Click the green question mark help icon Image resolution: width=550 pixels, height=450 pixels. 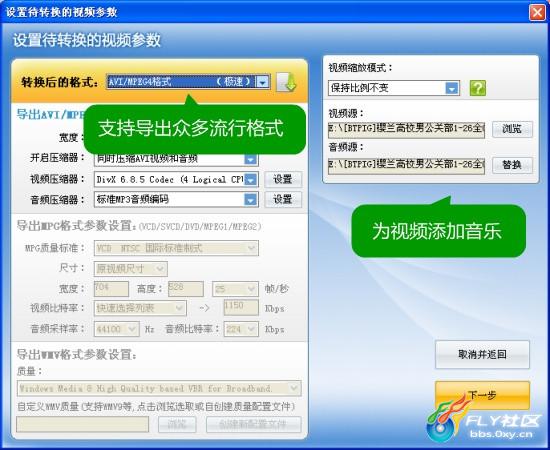(x=478, y=88)
